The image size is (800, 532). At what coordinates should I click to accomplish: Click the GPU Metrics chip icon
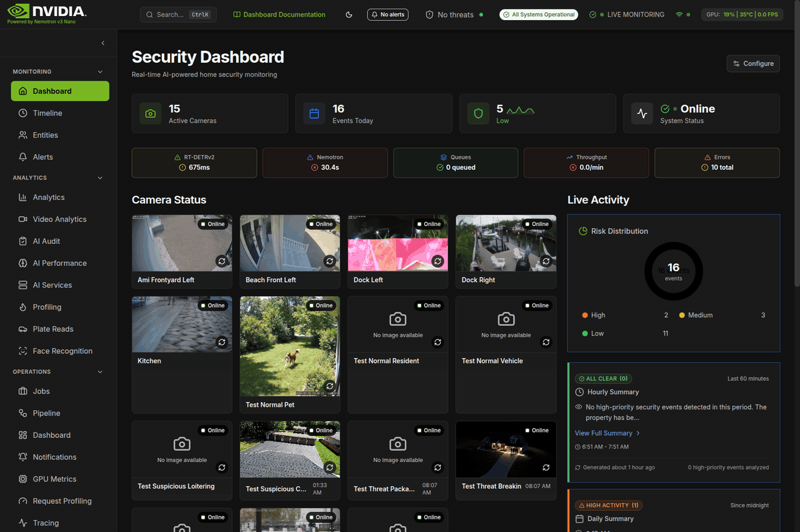coord(23,479)
